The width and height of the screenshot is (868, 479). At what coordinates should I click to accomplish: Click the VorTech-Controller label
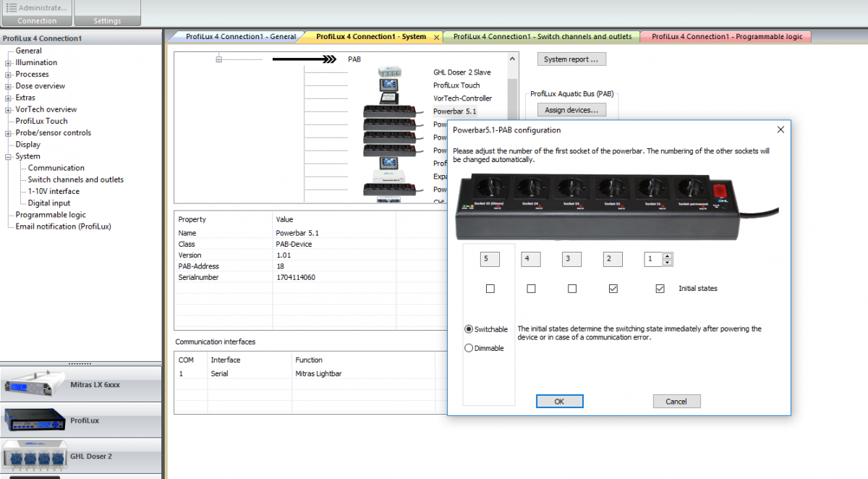click(x=463, y=98)
